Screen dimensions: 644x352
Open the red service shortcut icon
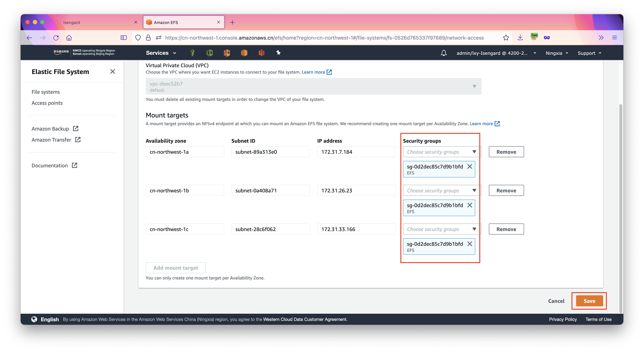(x=261, y=53)
